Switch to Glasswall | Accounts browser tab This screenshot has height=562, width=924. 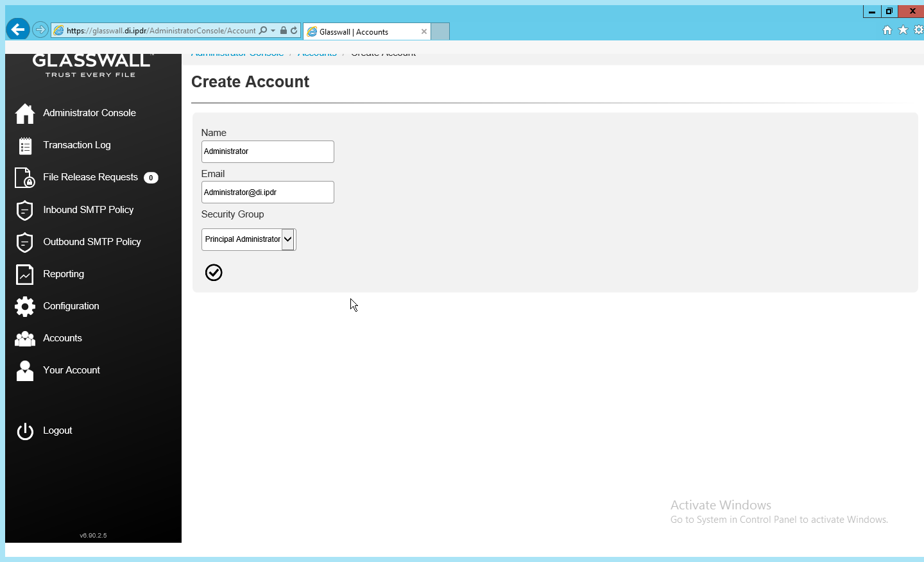click(363, 31)
